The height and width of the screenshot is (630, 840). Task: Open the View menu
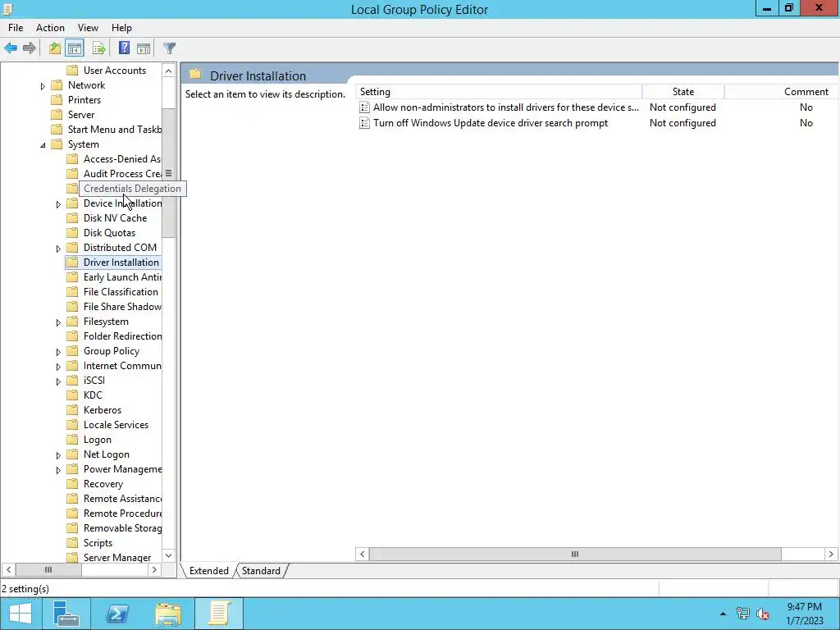tap(88, 28)
